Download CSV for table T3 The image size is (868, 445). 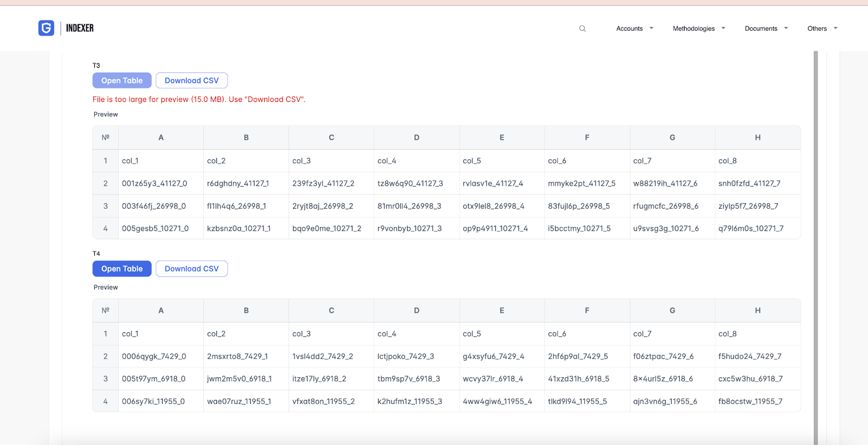click(x=192, y=81)
